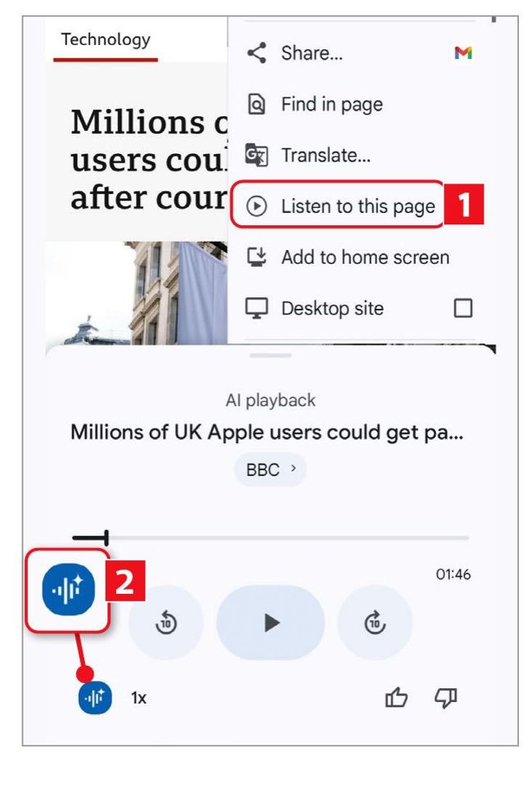Click the Desktop site monitor icon
This screenshot has height=793, width=532.
[257, 309]
